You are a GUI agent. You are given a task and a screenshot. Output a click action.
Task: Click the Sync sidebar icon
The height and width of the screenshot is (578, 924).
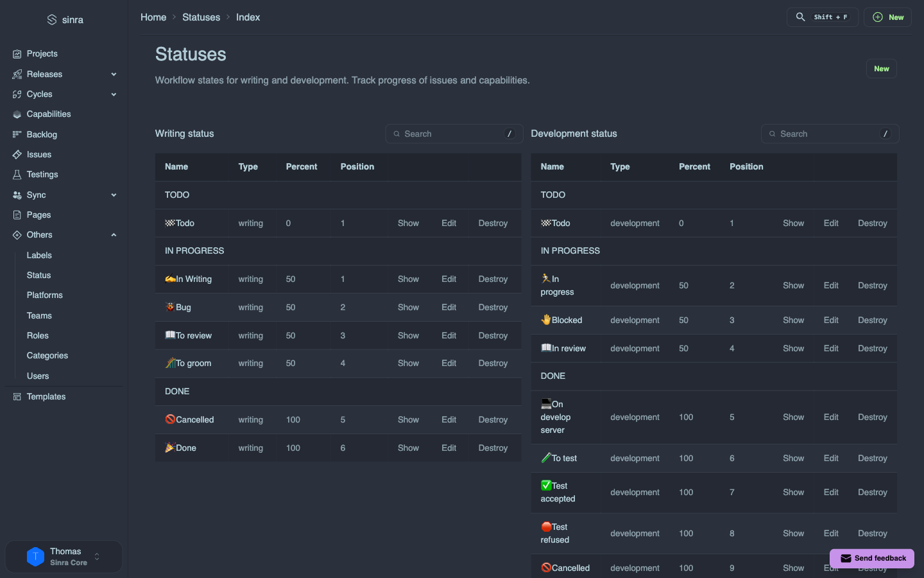pos(17,195)
